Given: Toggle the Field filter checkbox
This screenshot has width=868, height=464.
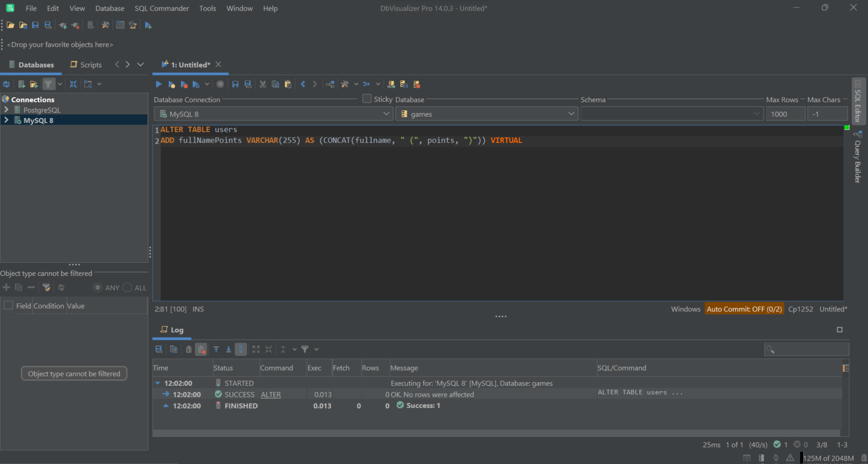Looking at the screenshot, I should (x=8, y=305).
